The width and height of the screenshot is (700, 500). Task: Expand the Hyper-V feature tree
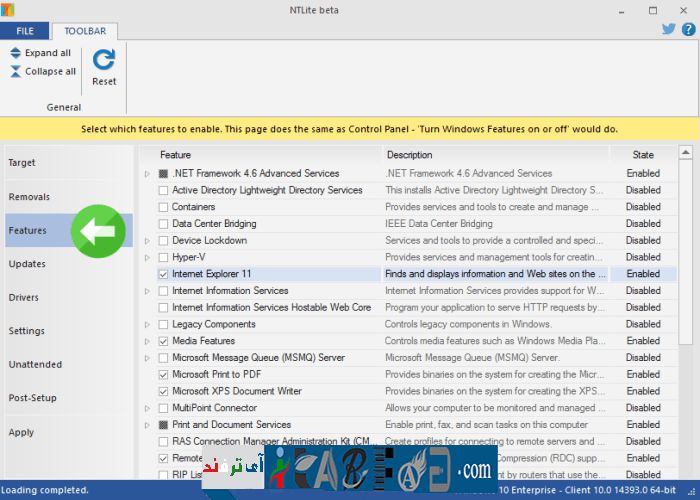click(147, 257)
